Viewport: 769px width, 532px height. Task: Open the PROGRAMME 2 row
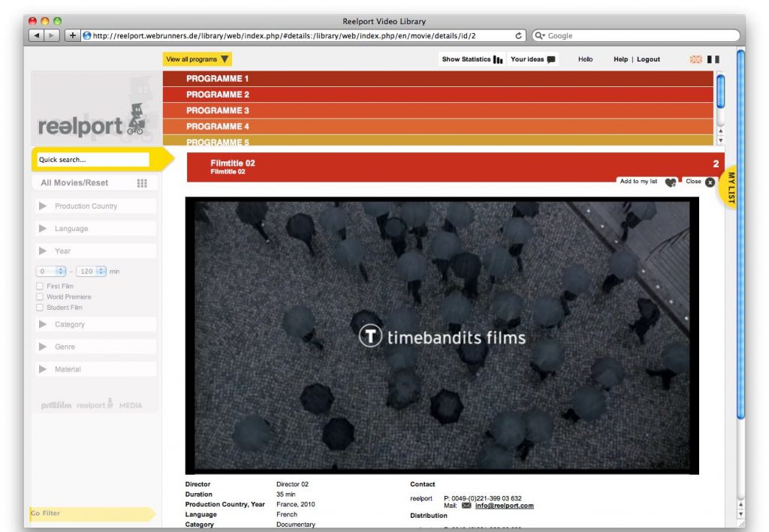click(438, 95)
